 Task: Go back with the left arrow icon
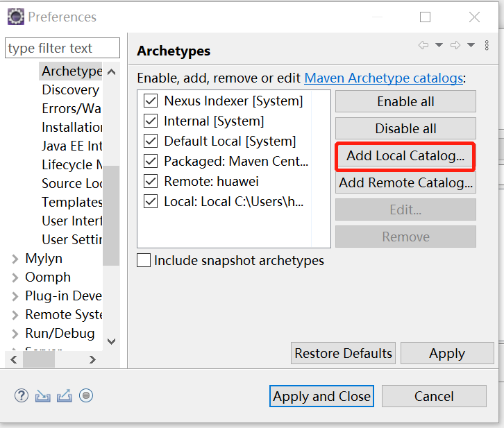pyautogui.click(x=423, y=45)
